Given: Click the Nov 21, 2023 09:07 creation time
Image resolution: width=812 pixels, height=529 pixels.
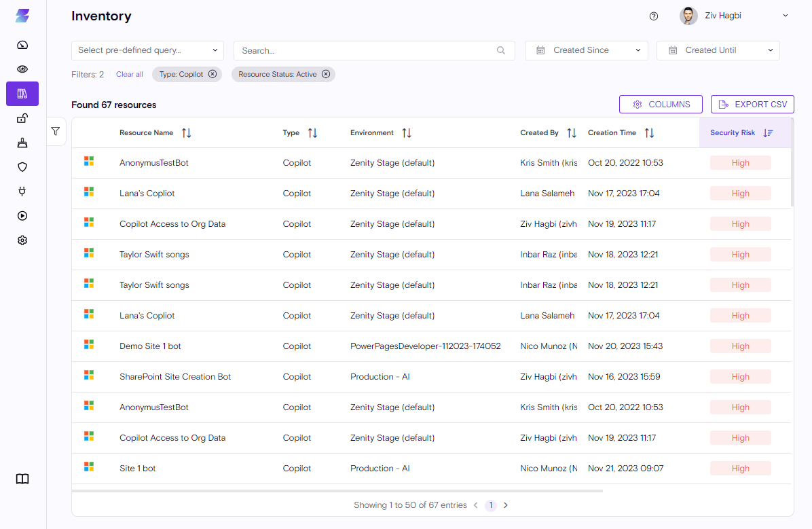Looking at the screenshot, I should click(x=625, y=469).
